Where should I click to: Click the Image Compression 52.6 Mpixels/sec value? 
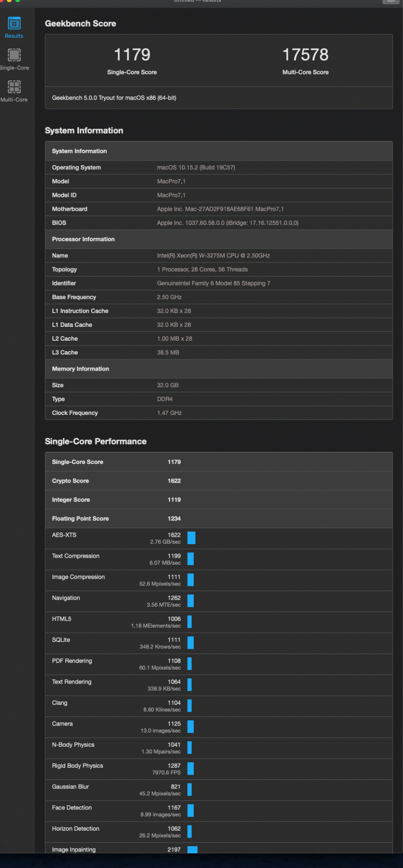[x=160, y=584]
